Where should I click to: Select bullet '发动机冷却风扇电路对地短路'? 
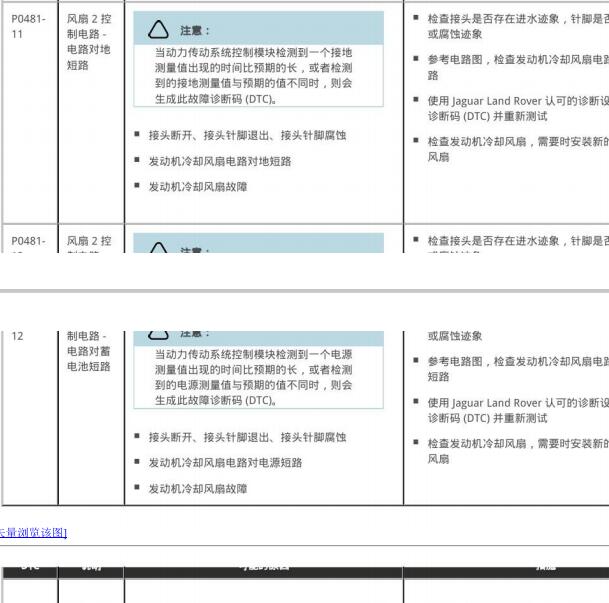click(220, 161)
